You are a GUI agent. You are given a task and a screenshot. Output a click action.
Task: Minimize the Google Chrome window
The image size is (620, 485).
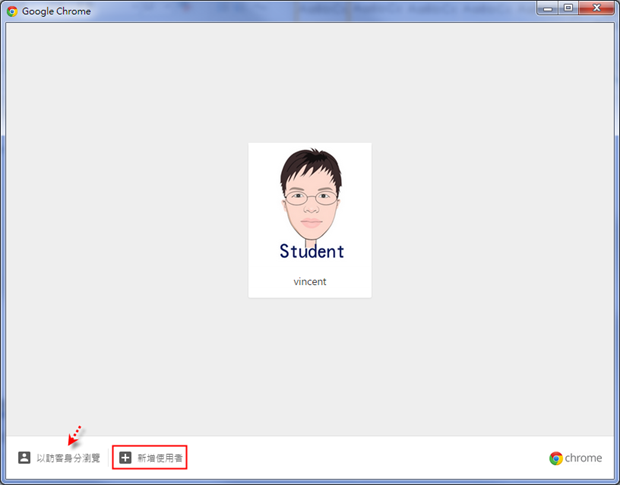548,8
